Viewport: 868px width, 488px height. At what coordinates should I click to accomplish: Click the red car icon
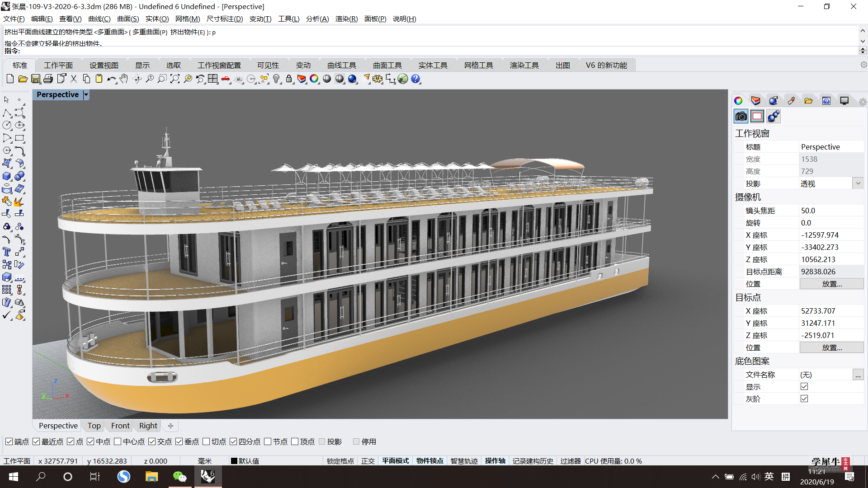226,79
